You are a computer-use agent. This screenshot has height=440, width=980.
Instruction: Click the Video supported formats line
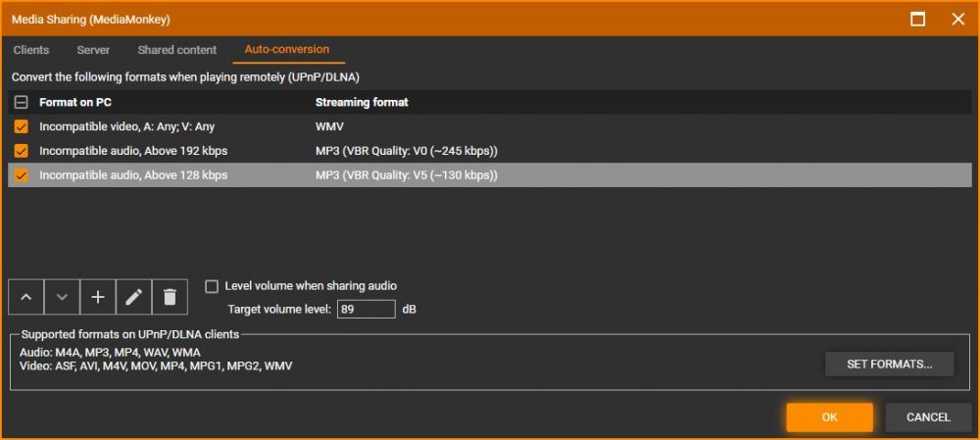pos(156,366)
